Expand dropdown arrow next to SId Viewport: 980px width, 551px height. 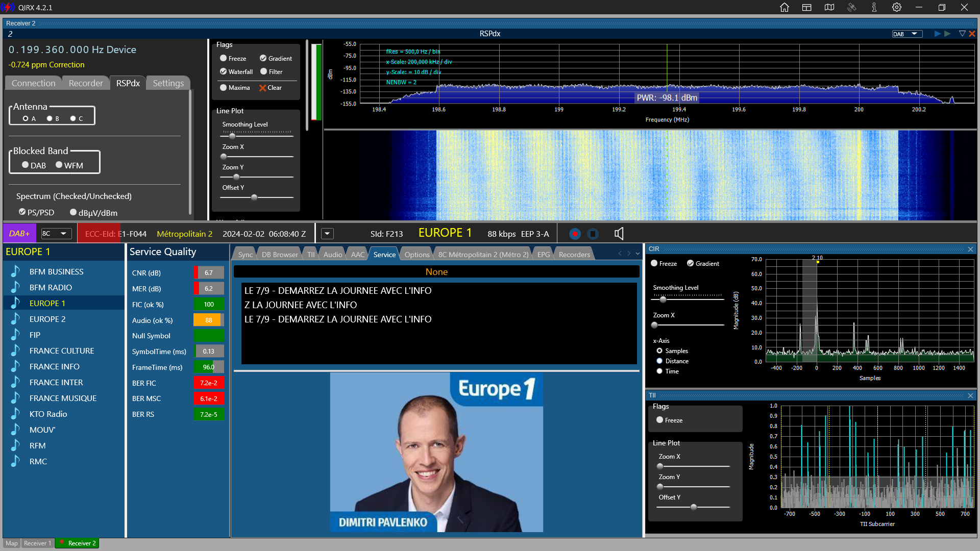[x=327, y=234]
